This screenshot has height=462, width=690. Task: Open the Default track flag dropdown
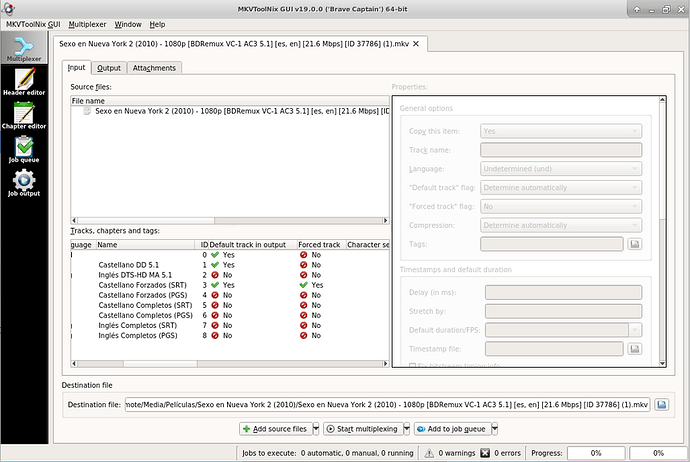pos(561,187)
